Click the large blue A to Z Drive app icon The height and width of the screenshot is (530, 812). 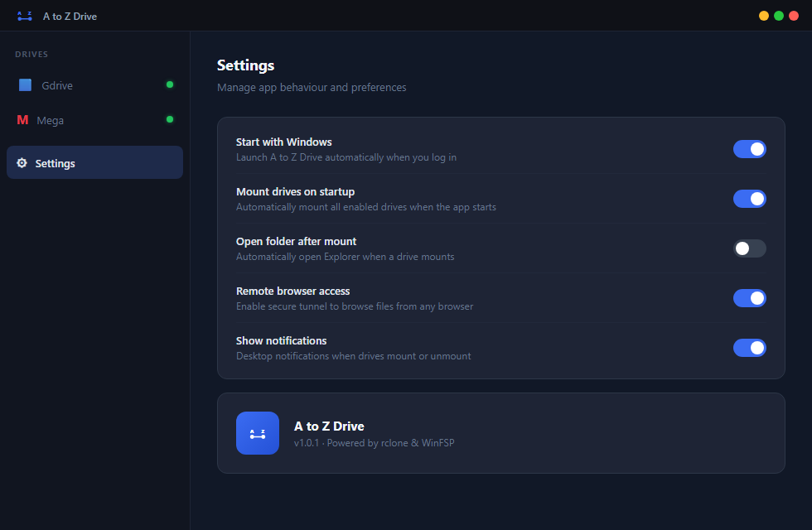(258, 433)
